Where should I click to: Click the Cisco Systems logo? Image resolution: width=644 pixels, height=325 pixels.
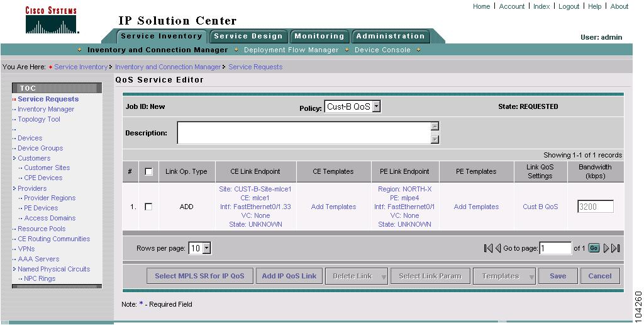52,21
